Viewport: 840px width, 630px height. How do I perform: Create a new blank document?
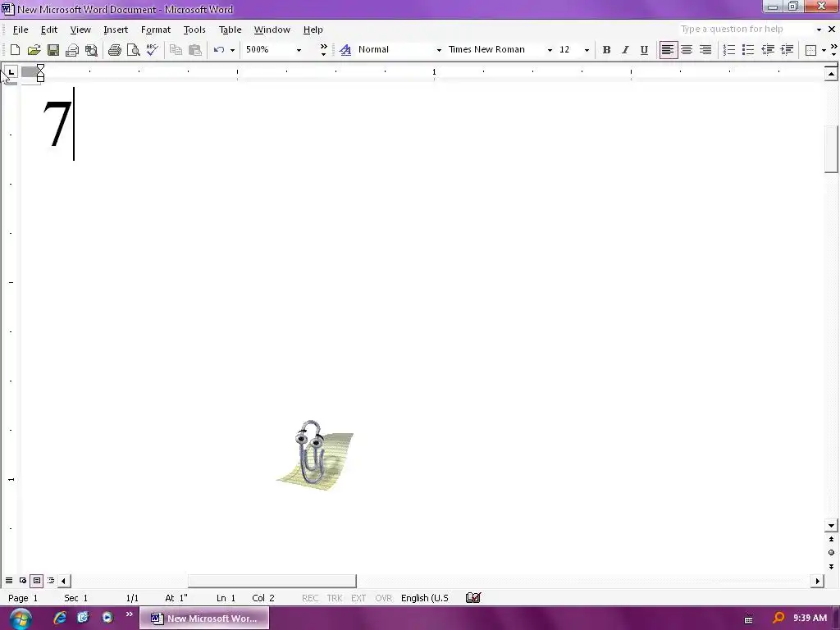point(15,50)
